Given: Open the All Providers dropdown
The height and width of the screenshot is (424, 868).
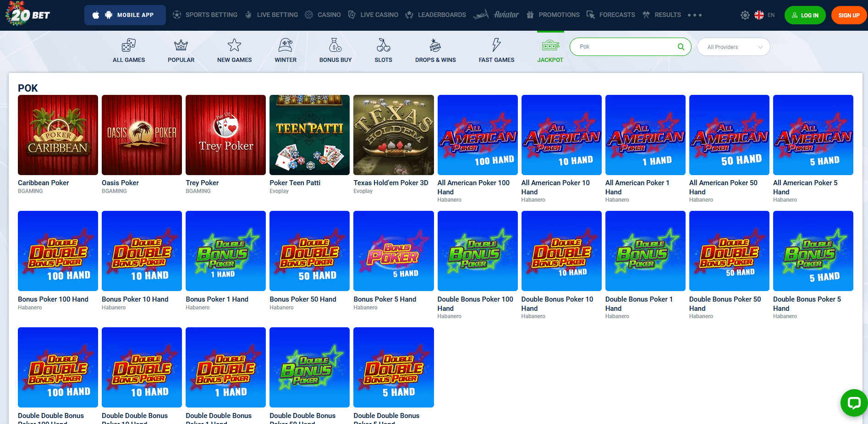Looking at the screenshot, I should 733,47.
